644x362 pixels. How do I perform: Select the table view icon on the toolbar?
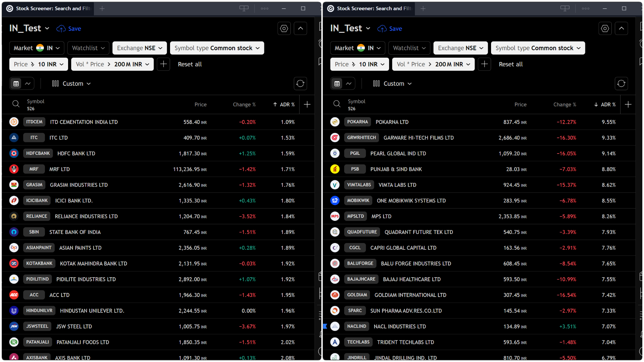(16, 83)
